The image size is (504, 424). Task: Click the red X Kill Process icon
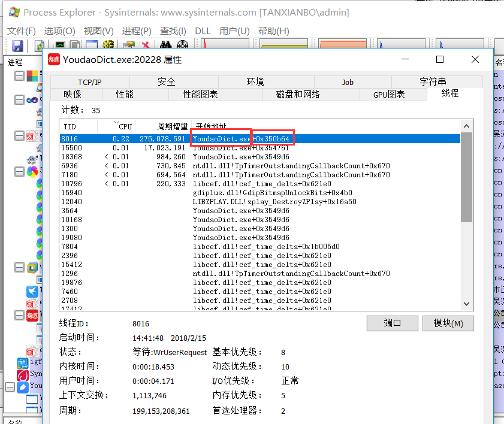[146, 45]
